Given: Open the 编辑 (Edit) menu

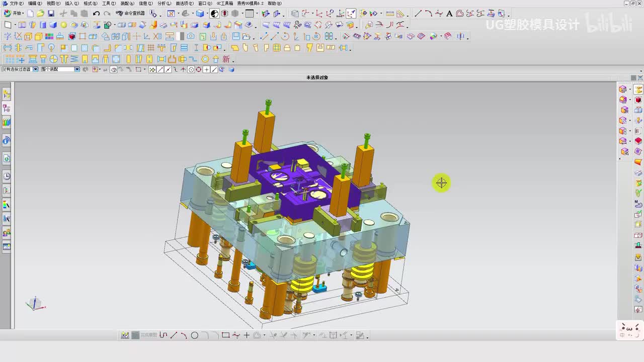Looking at the screenshot, I should point(35,4).
